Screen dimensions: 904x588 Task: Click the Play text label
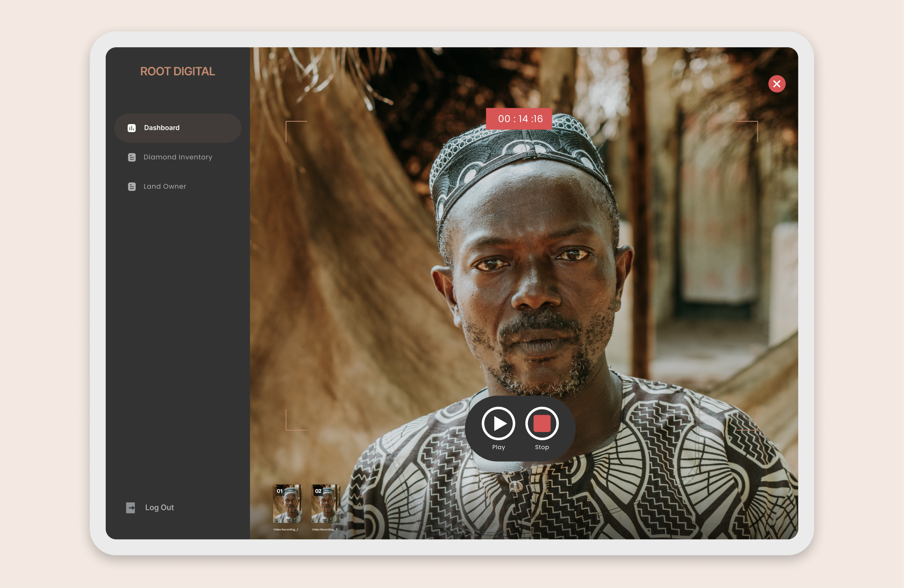coord(499,447)
